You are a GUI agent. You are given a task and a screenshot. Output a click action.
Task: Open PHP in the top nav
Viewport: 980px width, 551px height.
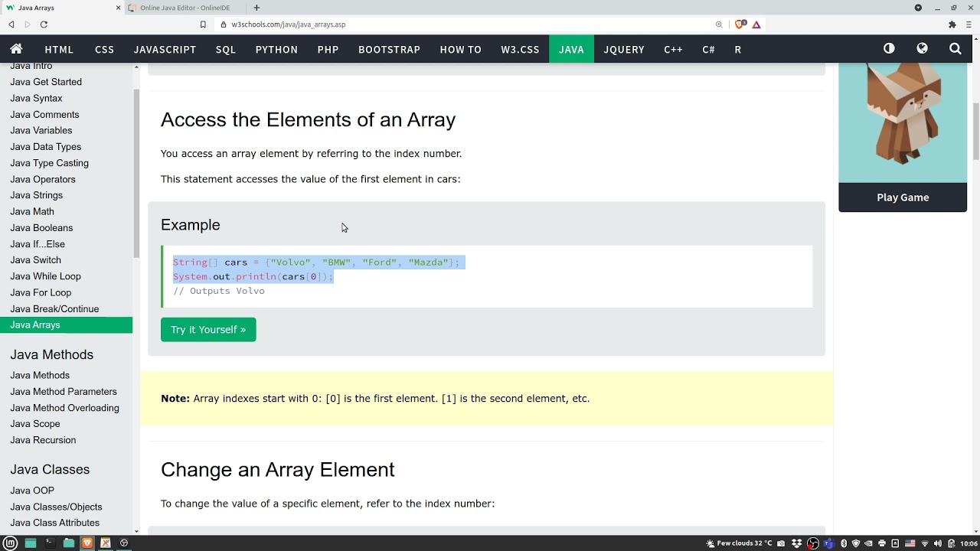(328, 49)
